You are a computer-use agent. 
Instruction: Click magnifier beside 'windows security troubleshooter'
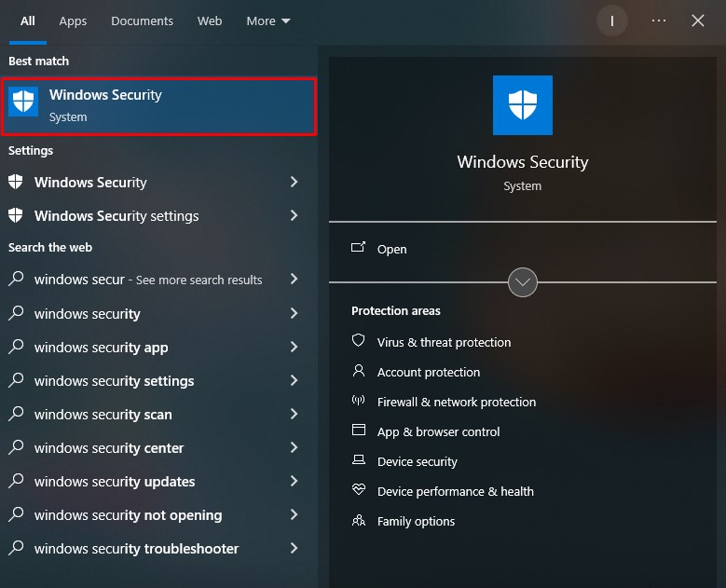click(16, 548)
